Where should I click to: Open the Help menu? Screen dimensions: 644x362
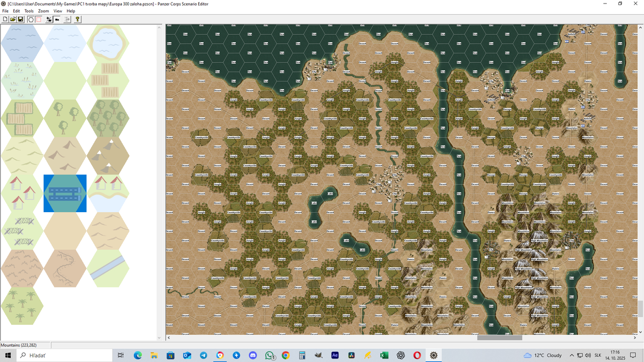click(71, 11)
